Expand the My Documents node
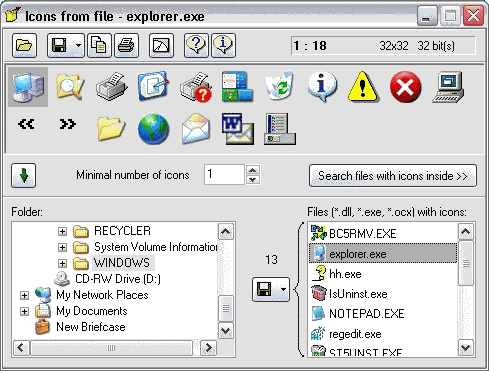Image resolution: width=489 pixels, height=371 pixels. click(24, 311)
